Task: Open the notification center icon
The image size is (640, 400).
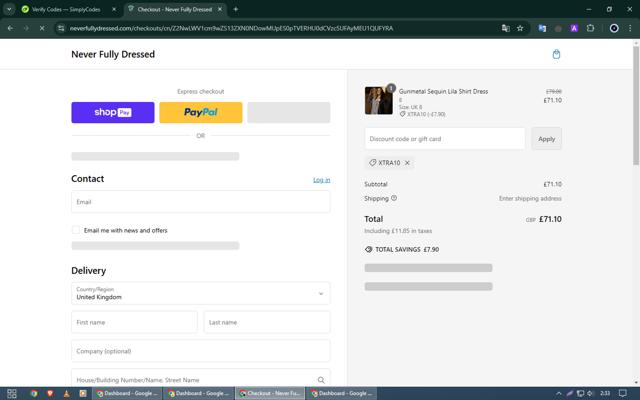Action: (622, 393)
